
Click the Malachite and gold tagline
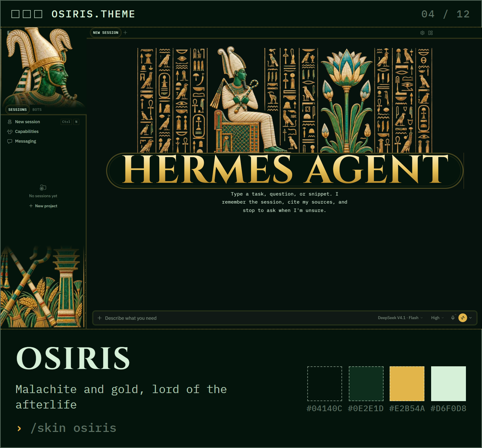[121, 397]
